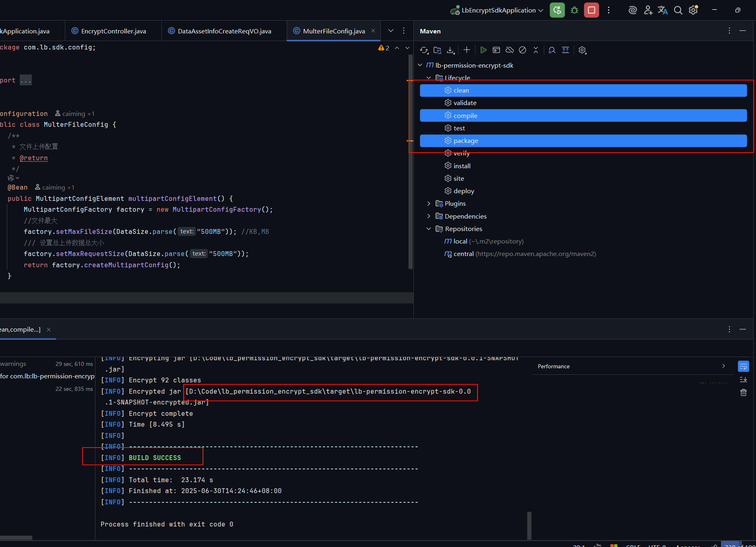
Task: Expand the Plugins node in Maven
Action: pyautogui.click(x=429, y=204)
